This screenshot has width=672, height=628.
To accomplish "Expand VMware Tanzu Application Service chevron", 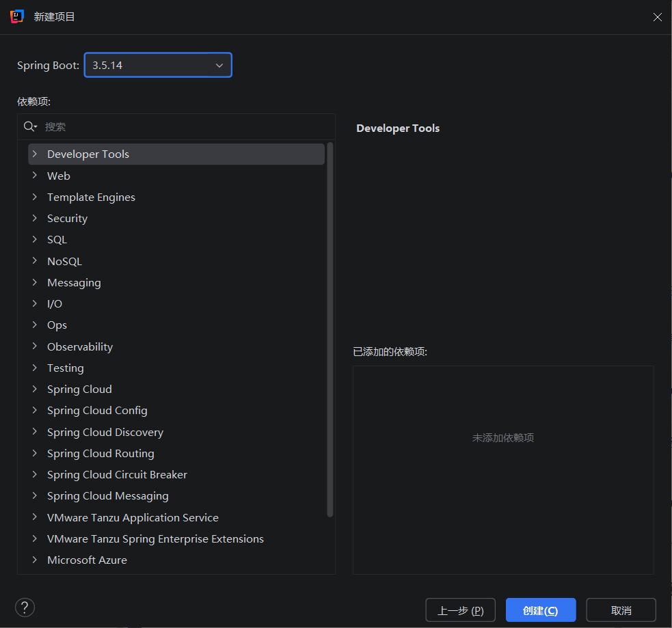I will [35, 517].
